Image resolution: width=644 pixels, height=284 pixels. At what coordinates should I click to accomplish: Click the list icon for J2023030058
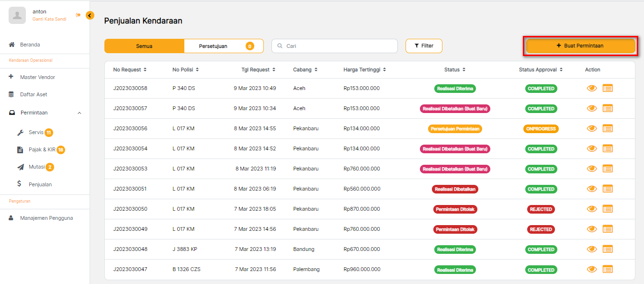point(608,88)
